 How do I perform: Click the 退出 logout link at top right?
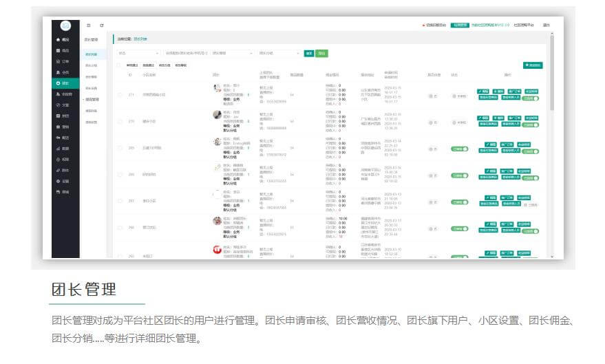pyautogui.click(x=546, y=25)
